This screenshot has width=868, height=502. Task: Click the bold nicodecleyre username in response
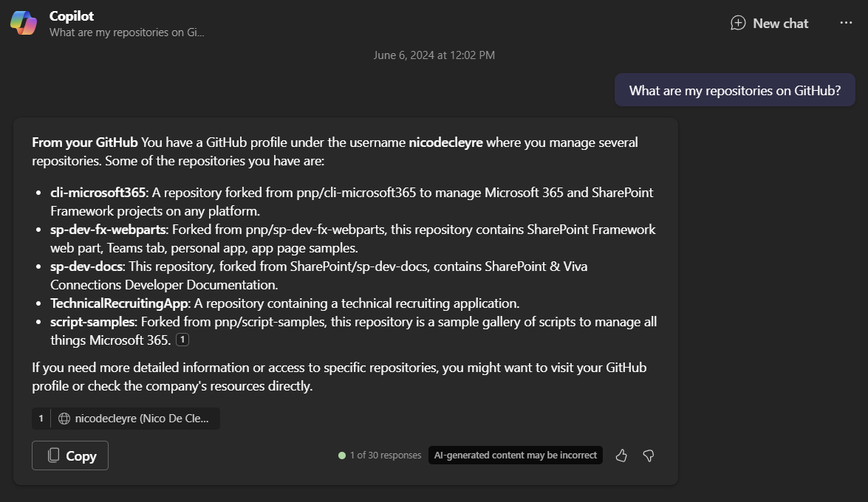tap(445, 142)
